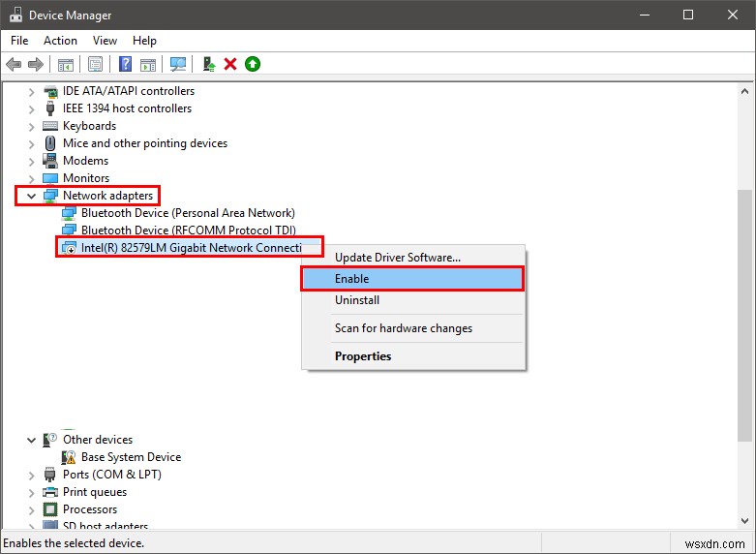
Task: Click the Print queues printer icon
Action: pos(50,492)
